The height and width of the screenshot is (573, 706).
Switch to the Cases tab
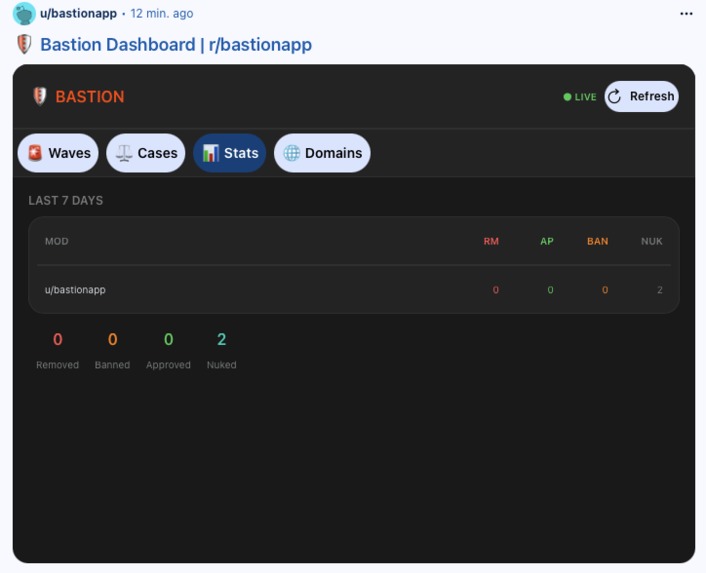click(146, 153)
